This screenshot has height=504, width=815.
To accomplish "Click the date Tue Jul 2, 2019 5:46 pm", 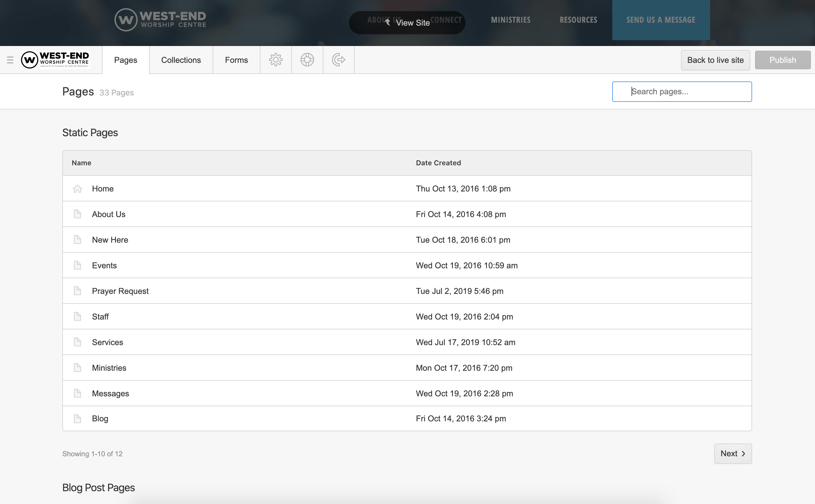I will pyautogui.click(x=459, y=291).
